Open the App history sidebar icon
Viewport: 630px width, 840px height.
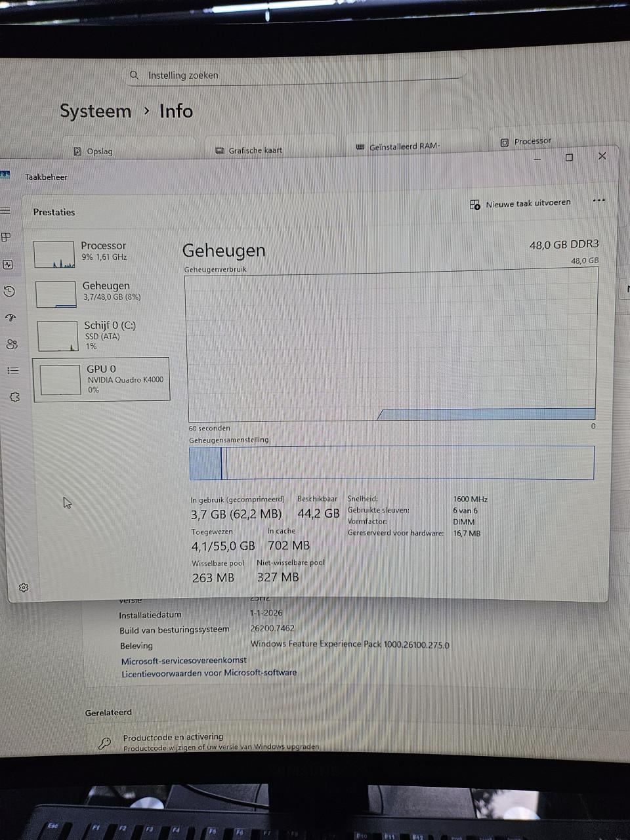click(9, 291)
